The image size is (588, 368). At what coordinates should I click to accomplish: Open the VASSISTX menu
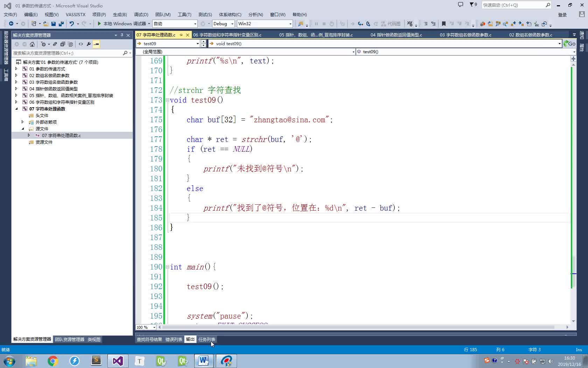click(x=76, y=14)
